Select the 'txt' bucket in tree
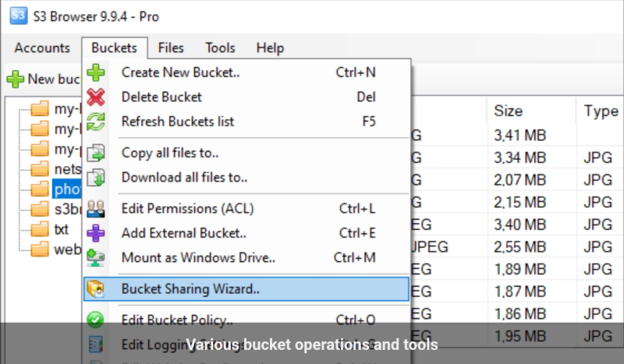The width and height of the screenshot is (624, 364). [x=62, y=229]
